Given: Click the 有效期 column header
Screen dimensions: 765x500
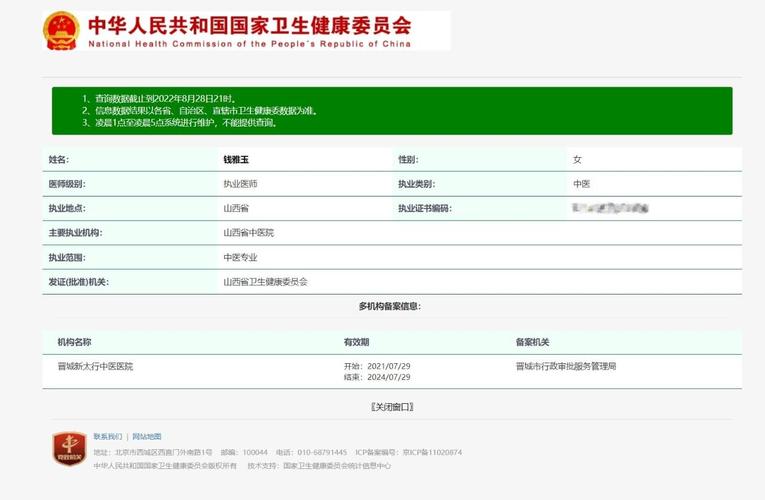Looking at the screenshot, I should (357, 342).
